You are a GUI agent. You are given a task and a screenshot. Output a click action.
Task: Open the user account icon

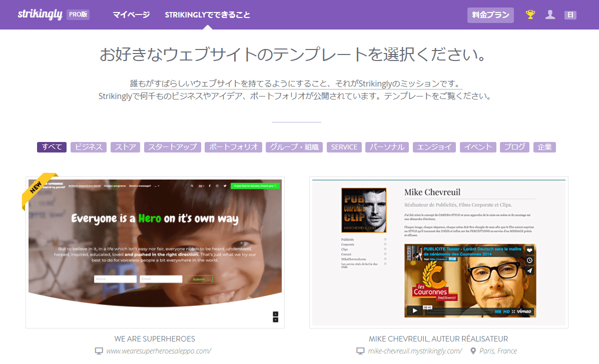tap(550, 14)
